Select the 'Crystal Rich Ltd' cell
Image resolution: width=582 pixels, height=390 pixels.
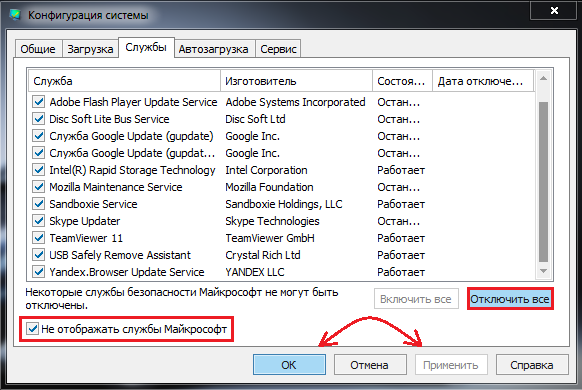263,255
